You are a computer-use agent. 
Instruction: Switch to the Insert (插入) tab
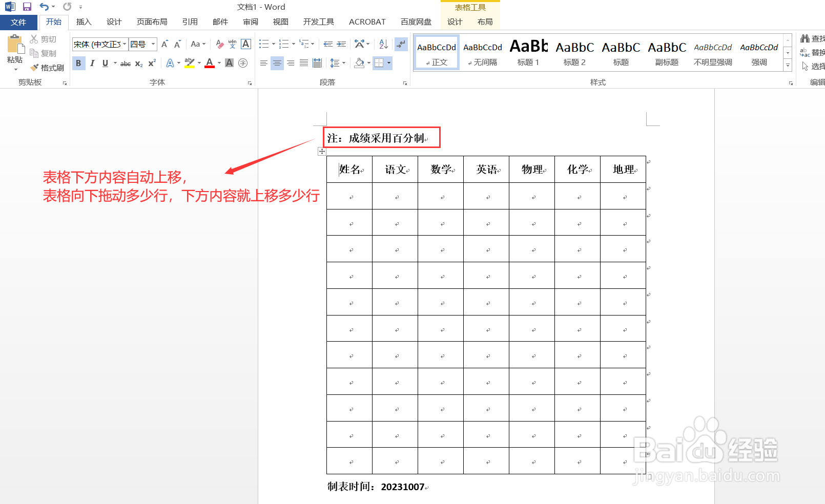click(84, 22)
